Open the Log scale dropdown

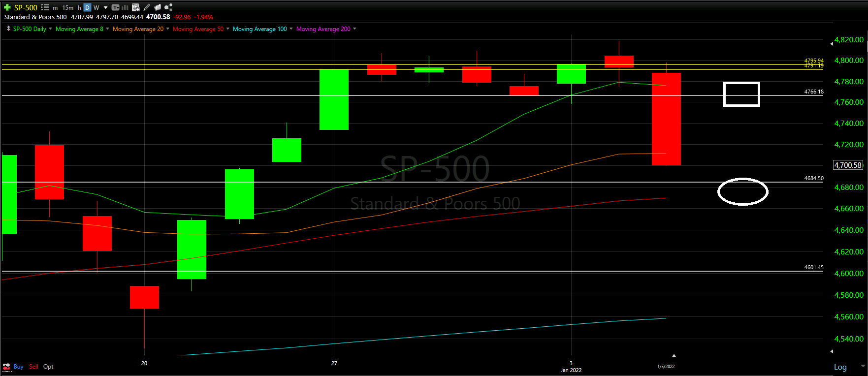(840, 367)
